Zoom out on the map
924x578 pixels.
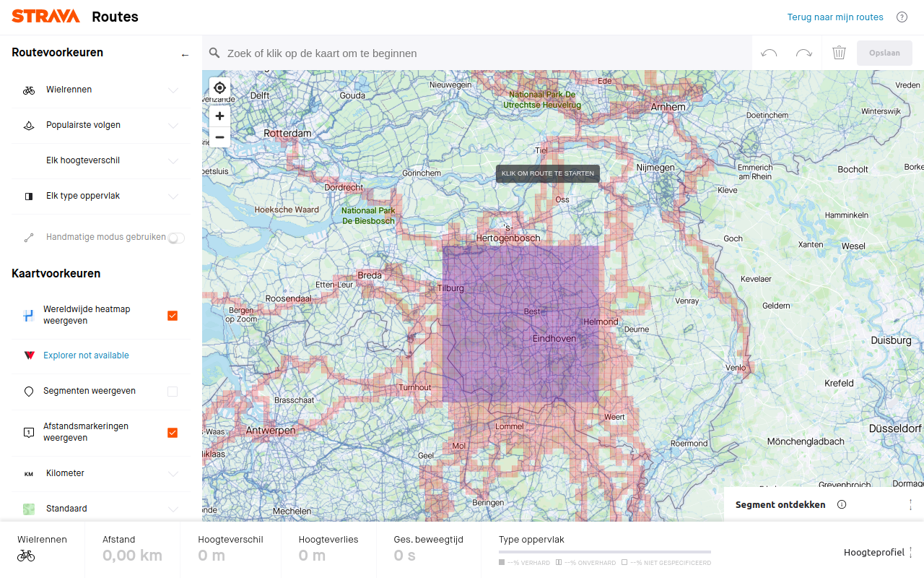point(220,137)
